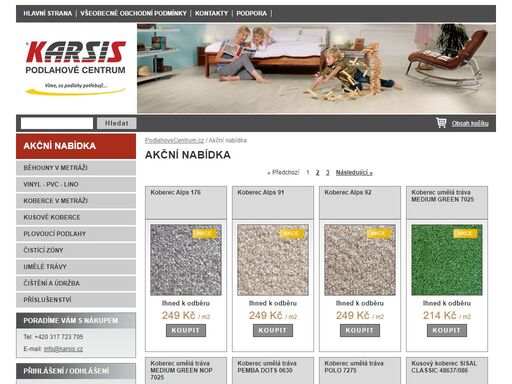Open the shopping cart icon
The height and width of the screenshot is (384, 512).
(441, 123)
